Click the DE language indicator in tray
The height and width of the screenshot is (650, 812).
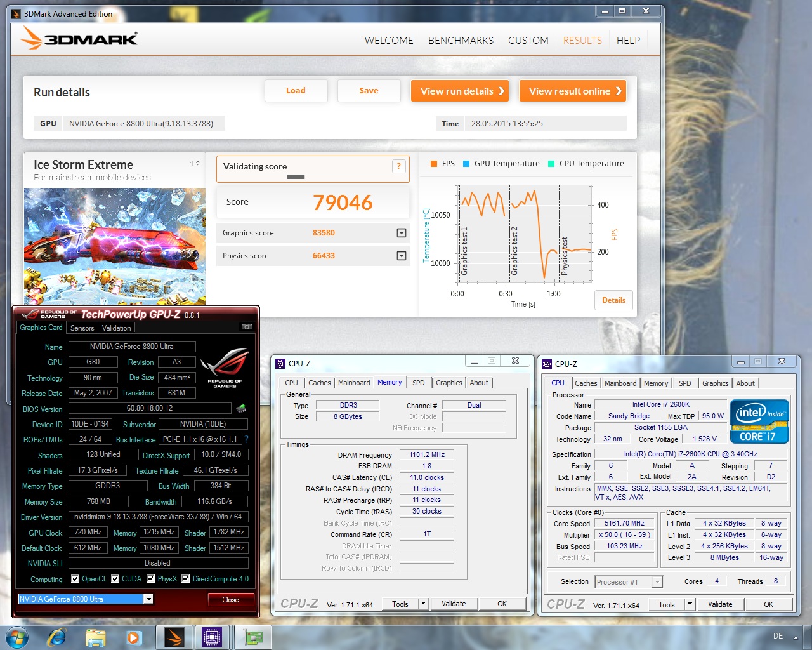[x=778, y=636]
